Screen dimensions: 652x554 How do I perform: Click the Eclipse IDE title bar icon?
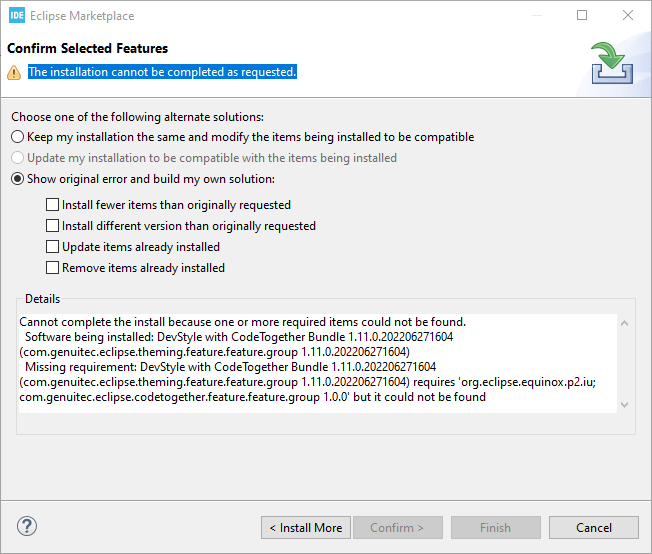click(17, 16)
